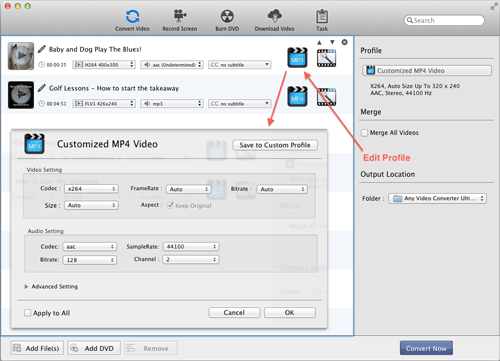
Task: Click Cancel in the profile dialog
Action: coord(234,313)
